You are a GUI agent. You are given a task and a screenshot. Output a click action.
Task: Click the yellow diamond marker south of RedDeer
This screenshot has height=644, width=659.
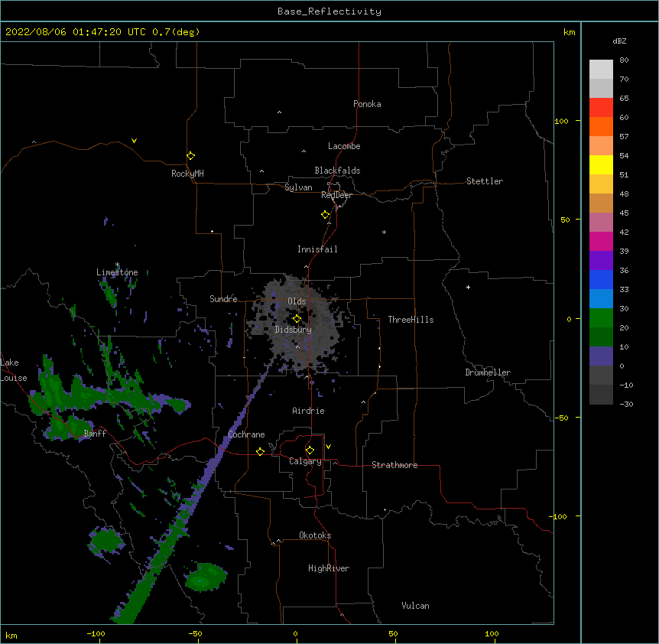326,215
